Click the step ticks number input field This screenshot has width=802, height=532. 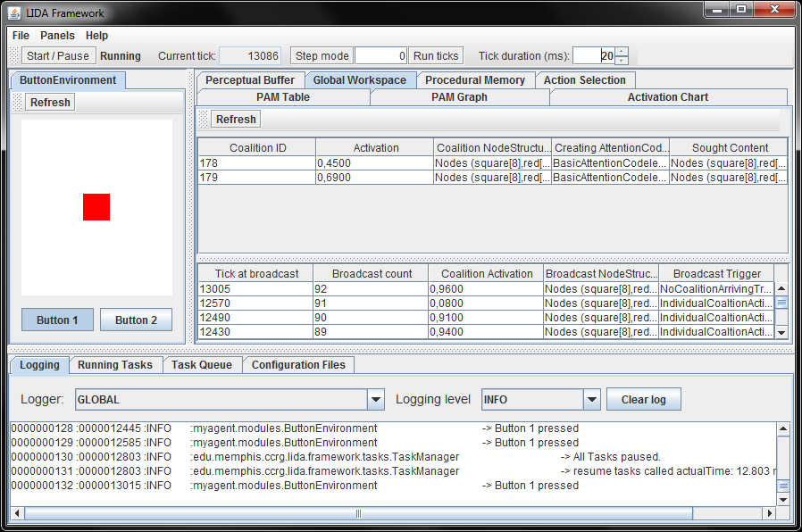(381, 55)
